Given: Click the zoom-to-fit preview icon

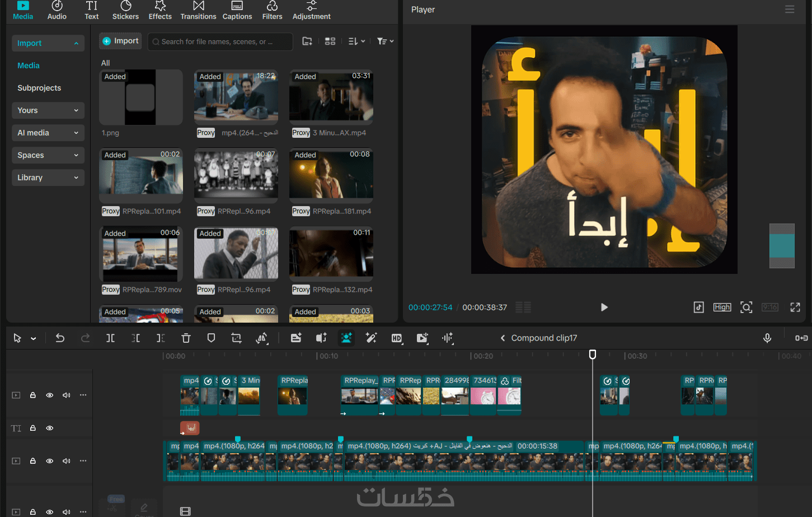Looking at the screenshot, I should 746,307.
